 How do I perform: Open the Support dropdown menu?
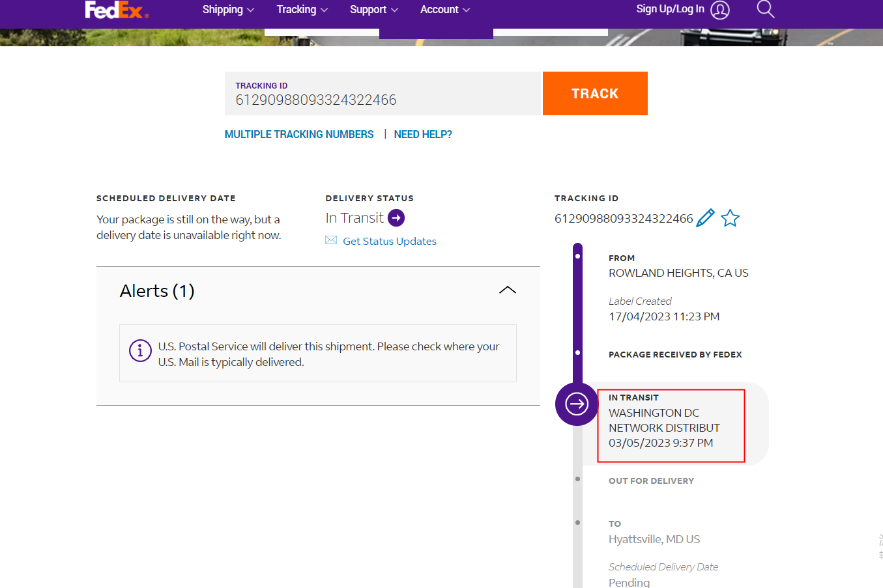373,10
